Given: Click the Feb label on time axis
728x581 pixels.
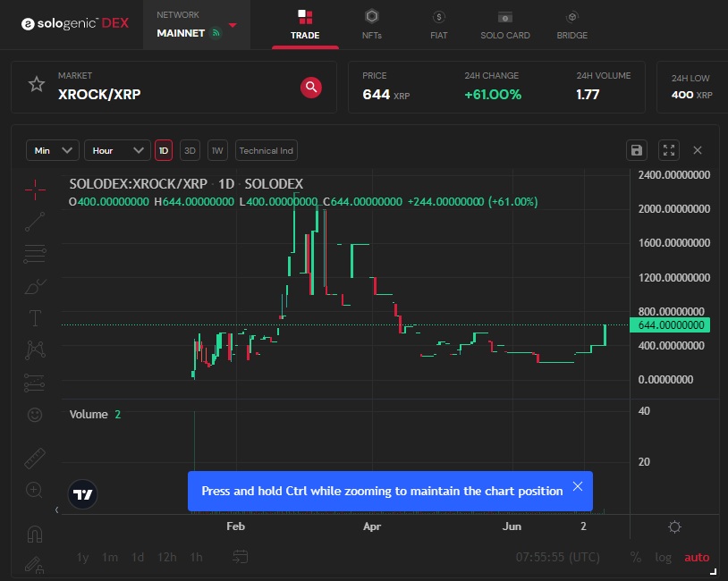Looking at the screenshot, I should pos(235,526).
